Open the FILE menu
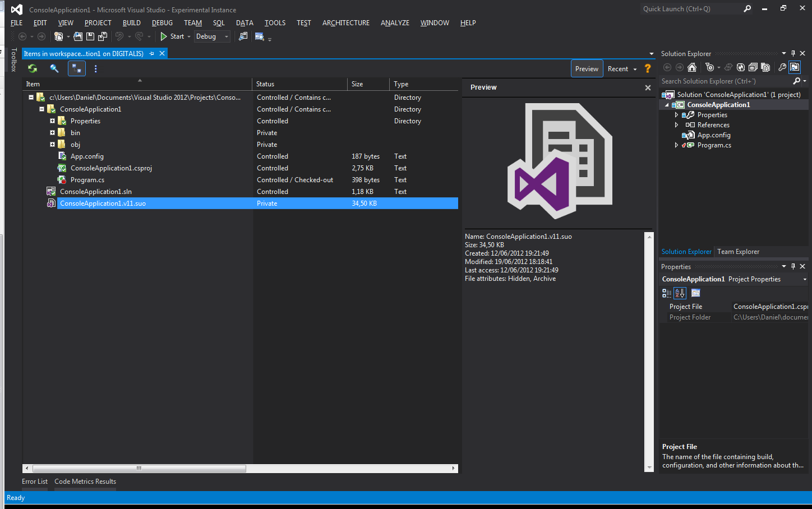 pos(17,23)
